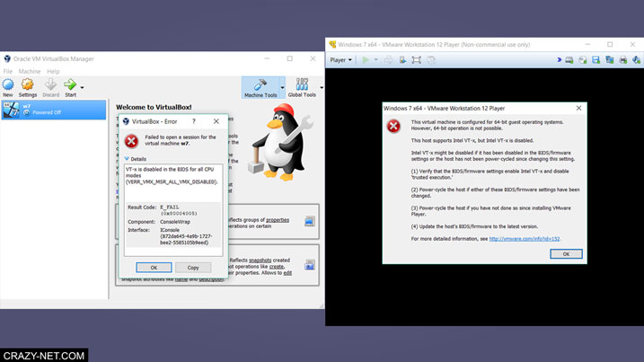Click the help question mark in VirtualBox Error
The height and width of the screenshot is (362, 644).
coord(194,121)
